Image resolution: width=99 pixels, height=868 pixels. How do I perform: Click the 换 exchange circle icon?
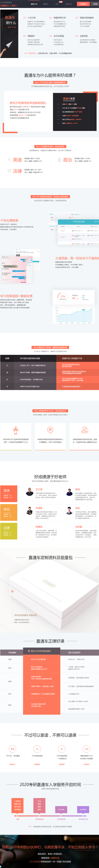pos(62,749)
